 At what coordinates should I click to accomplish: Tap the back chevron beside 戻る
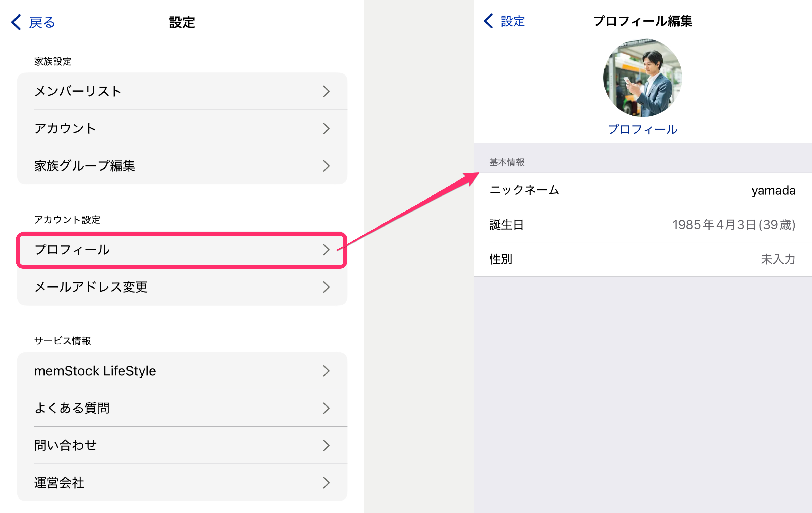click(x=16, y=22)
